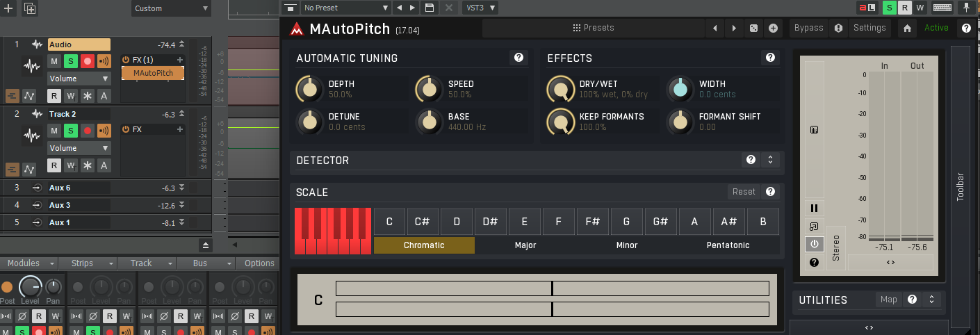Expand the Detector section
This screenshot has height=335, width=980.
[x=769, y=160]
